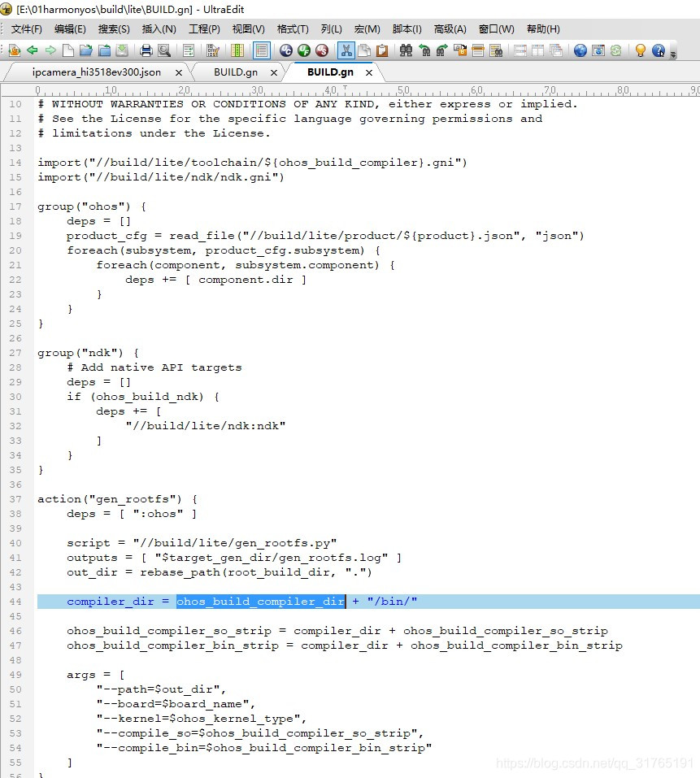Launch UltraFinder (UF) from toolbar
The image size is (700, 778).
point(304,50)
